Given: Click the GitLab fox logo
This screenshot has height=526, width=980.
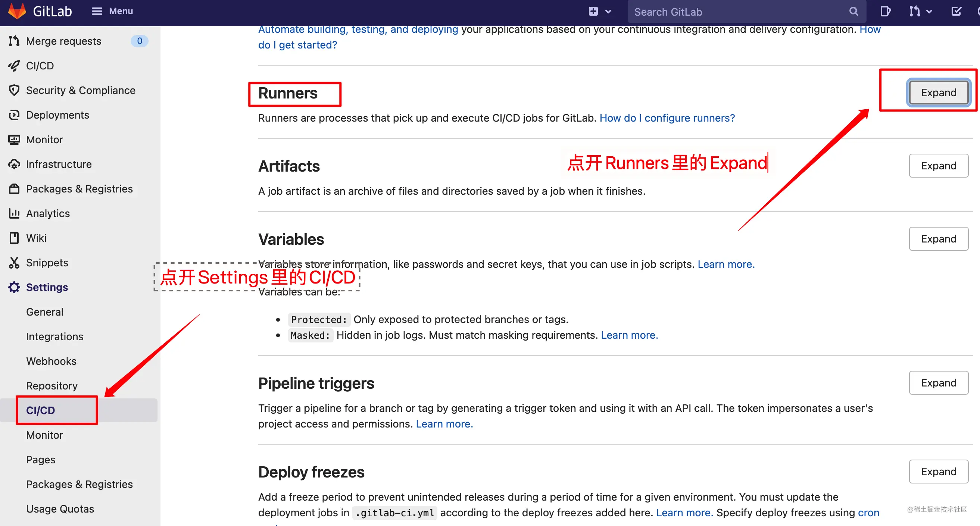Looking at the screenshot, I should coord(17,11).
